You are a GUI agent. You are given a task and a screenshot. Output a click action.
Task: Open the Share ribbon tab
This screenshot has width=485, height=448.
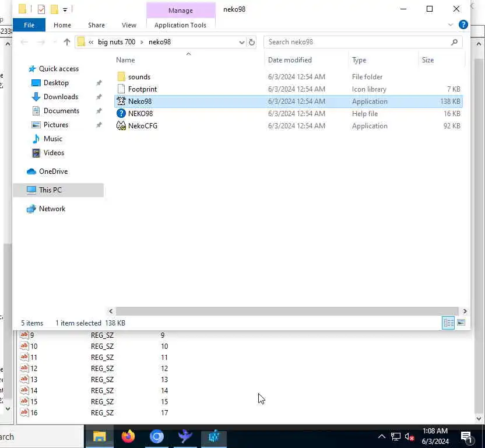(x=96, y=25)
